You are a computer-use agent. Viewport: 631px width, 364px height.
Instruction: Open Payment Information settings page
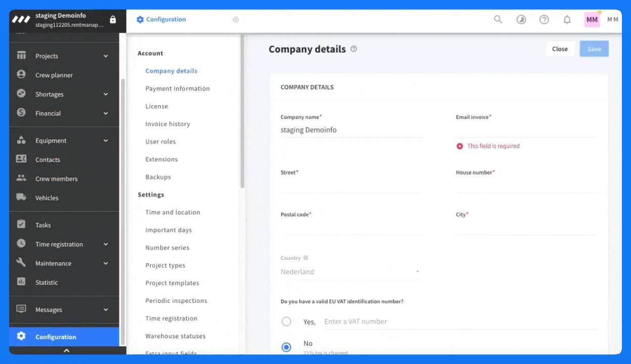coord(177,88)
